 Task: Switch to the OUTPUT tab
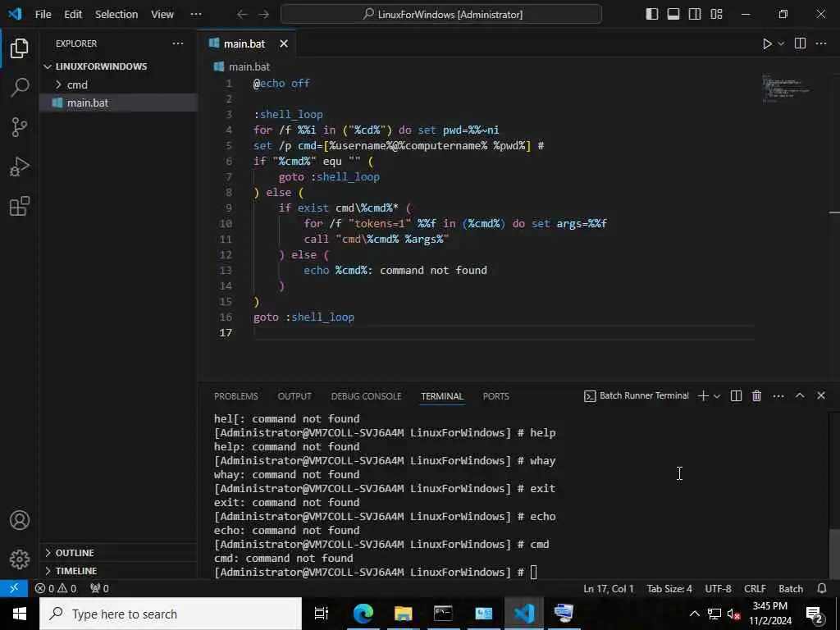tap(294, 396)
